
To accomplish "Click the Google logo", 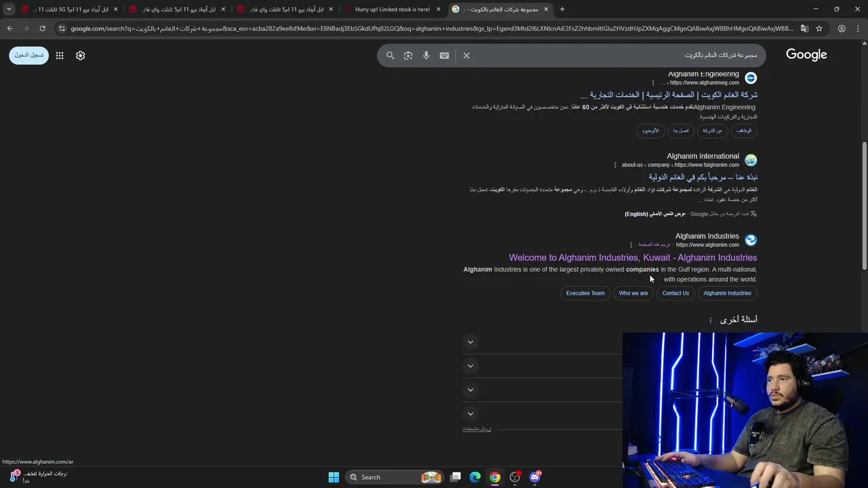I will click(x=806, y=55).
